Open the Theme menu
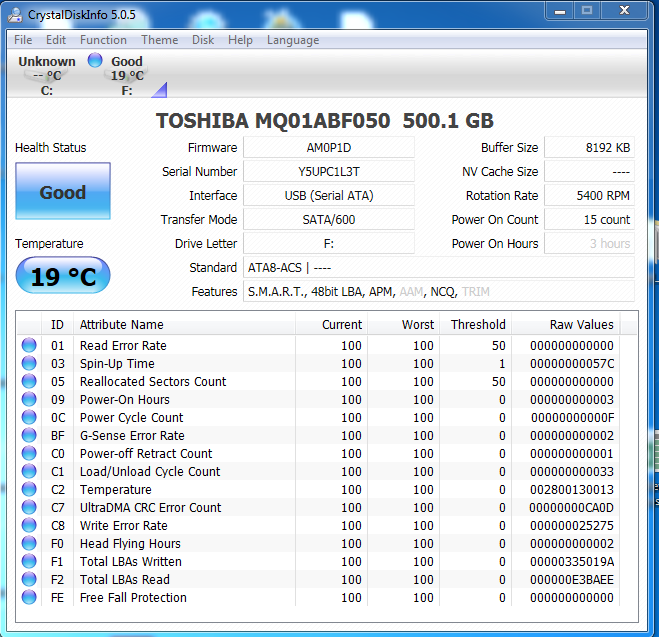Viewport: 659px width, 637px height. [159, 40]
